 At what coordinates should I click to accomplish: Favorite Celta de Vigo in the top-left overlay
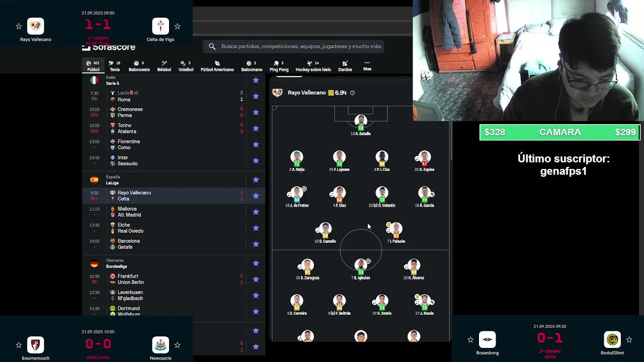click(x=177, y=26)
